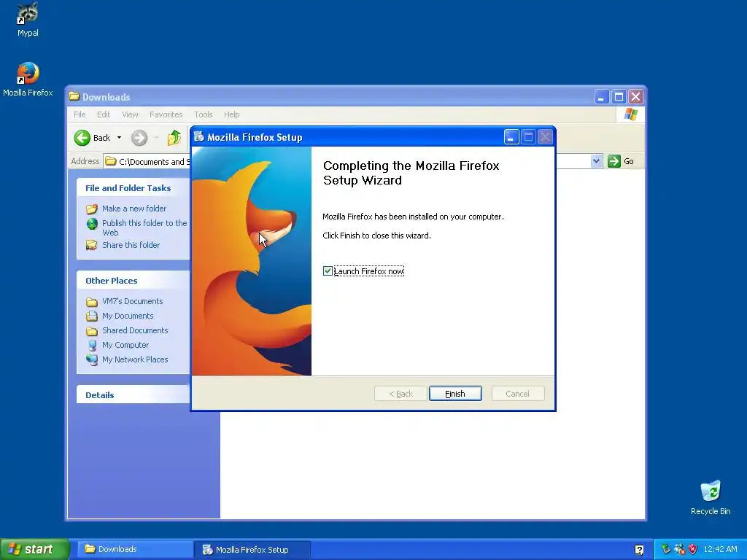Viewport: 747px width, 560px height.
Task: Open the My Documents link
Action: (128, 316)
